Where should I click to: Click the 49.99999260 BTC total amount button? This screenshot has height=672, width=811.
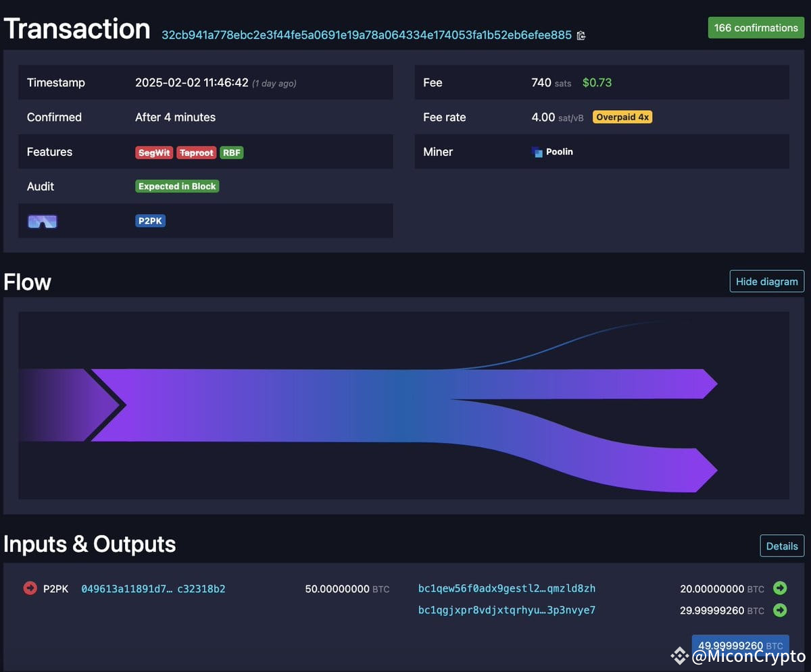click(x=741, y=646)
